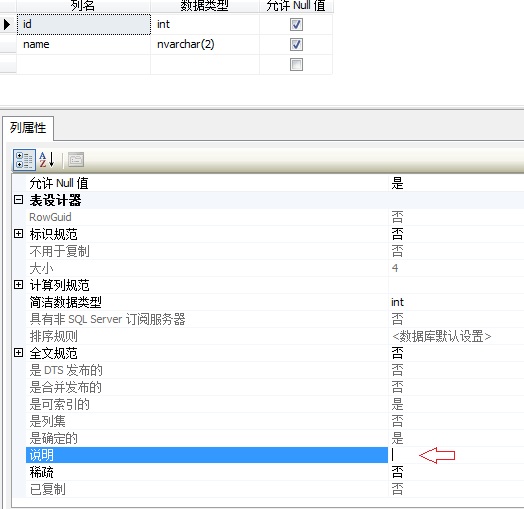Select the 说明 property row
524x509 pixels.
[x=207, y=455]
